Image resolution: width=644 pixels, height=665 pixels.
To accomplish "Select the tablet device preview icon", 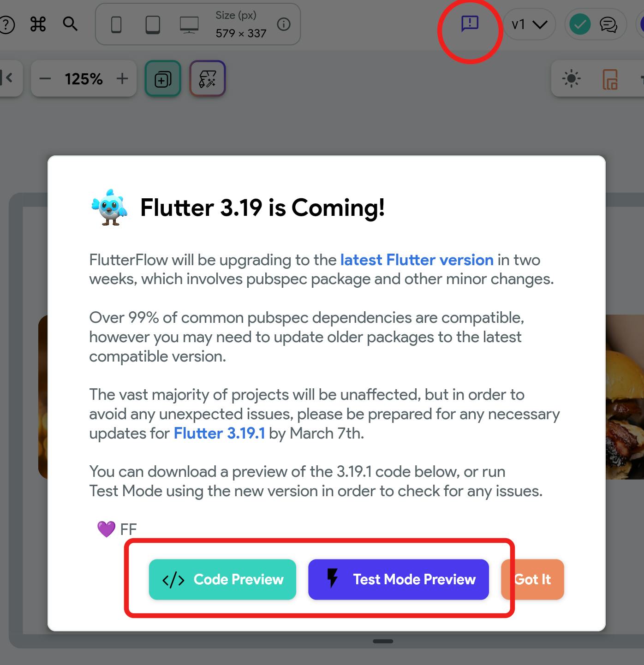I will [153, 25].
